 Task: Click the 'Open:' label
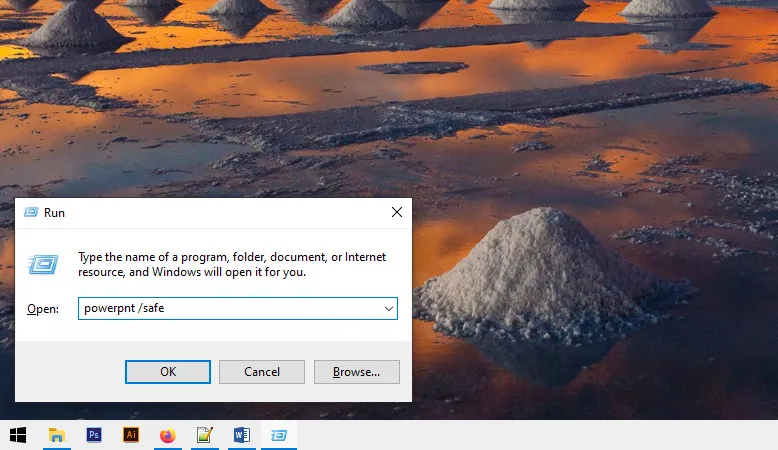(43, 309)
